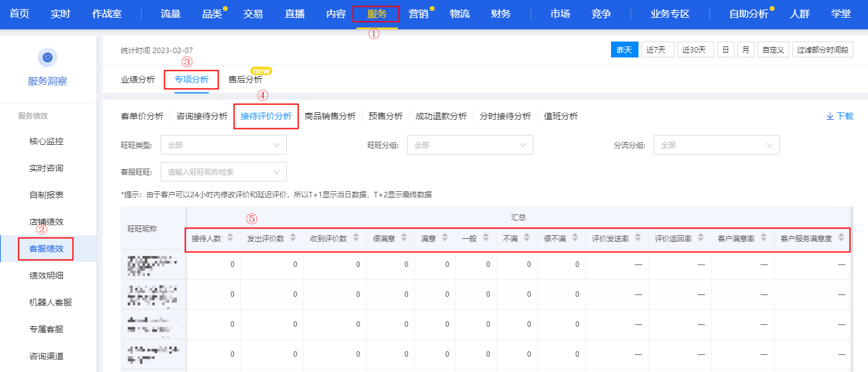The height and width of the screenshot is (372, 868).
Task: Select 近30天 time range
Action: (x=696, y=49)
